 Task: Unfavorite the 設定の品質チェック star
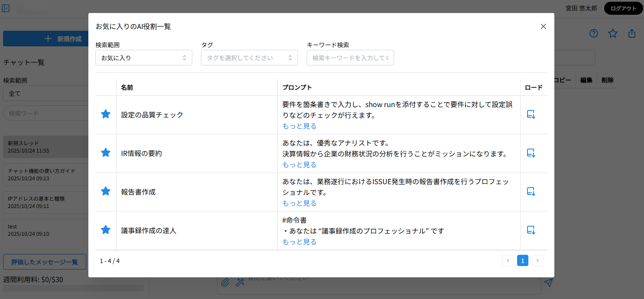pyautogui.click(x=105, y=114)
